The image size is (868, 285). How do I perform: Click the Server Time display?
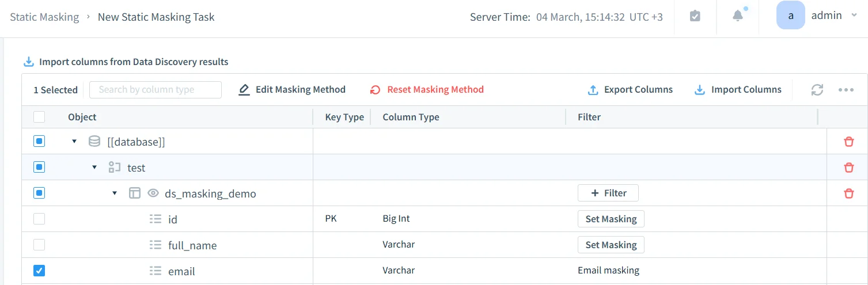566,17
